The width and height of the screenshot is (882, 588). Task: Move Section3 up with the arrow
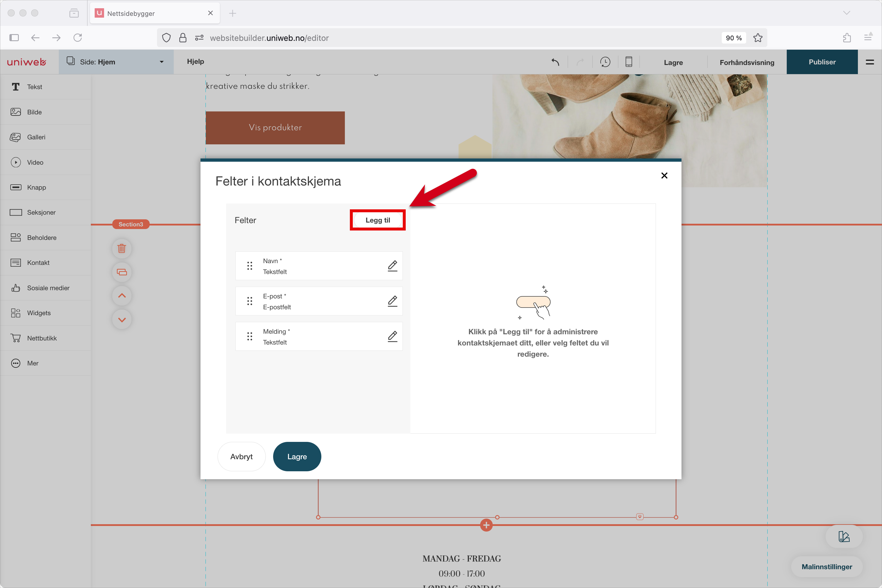121,295
